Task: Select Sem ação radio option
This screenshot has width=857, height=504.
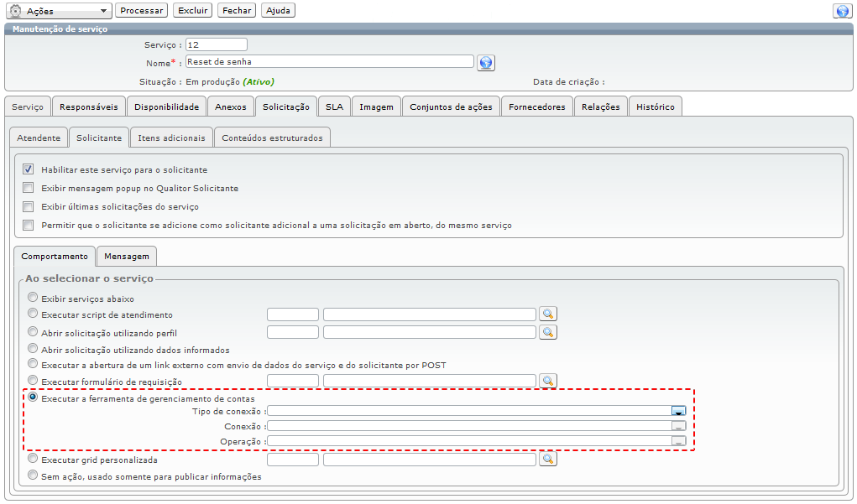Action: pyautogui.click(x=33, y=475)
